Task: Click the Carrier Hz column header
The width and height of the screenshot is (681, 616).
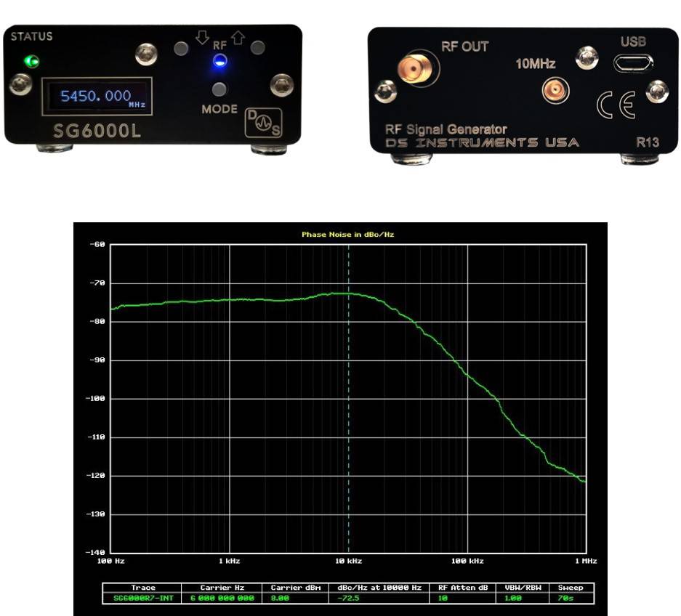Action: click(222, 588)
